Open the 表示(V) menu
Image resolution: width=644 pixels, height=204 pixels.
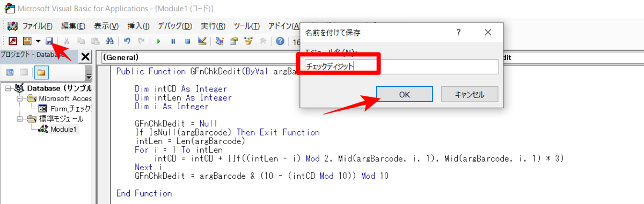click(x=106, y=26)
